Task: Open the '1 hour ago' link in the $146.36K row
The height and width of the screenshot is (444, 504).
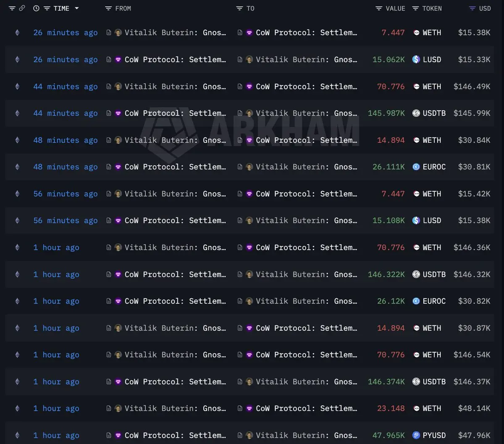Action: tap(56, 248)
